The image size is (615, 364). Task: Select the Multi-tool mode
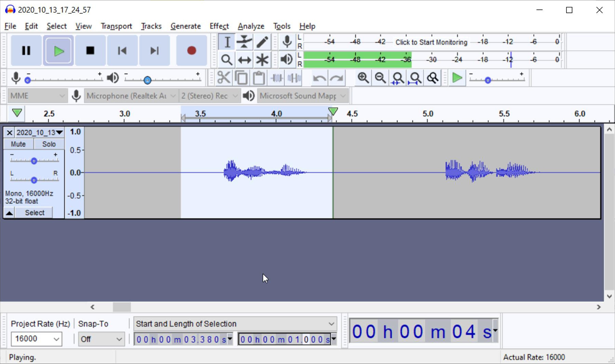pos(262,59)
